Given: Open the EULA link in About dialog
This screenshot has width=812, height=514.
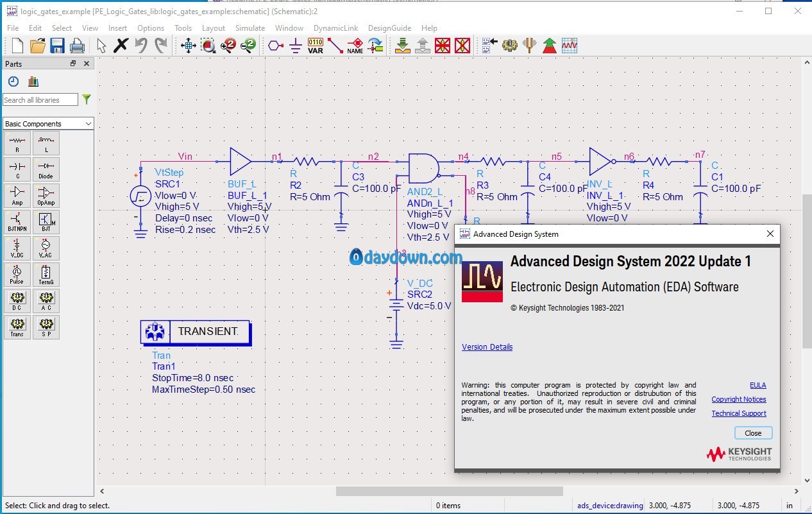Looking at the screenshot, I should pyautogui.click(x=757, y=385).
